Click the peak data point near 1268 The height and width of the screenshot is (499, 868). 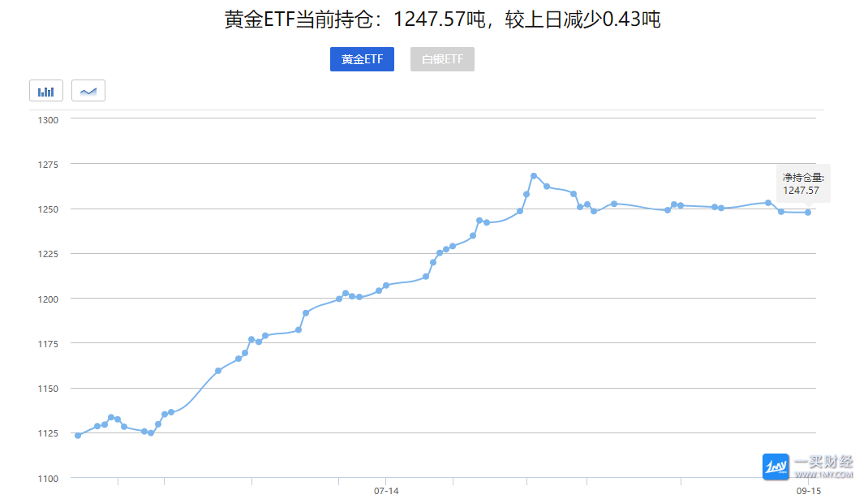534,176
